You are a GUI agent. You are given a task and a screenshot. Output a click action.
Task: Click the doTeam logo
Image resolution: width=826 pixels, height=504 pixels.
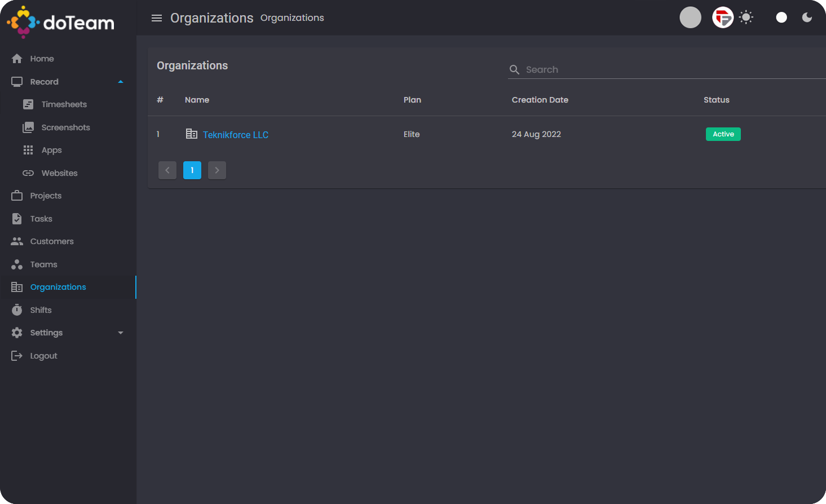point(61,22)
